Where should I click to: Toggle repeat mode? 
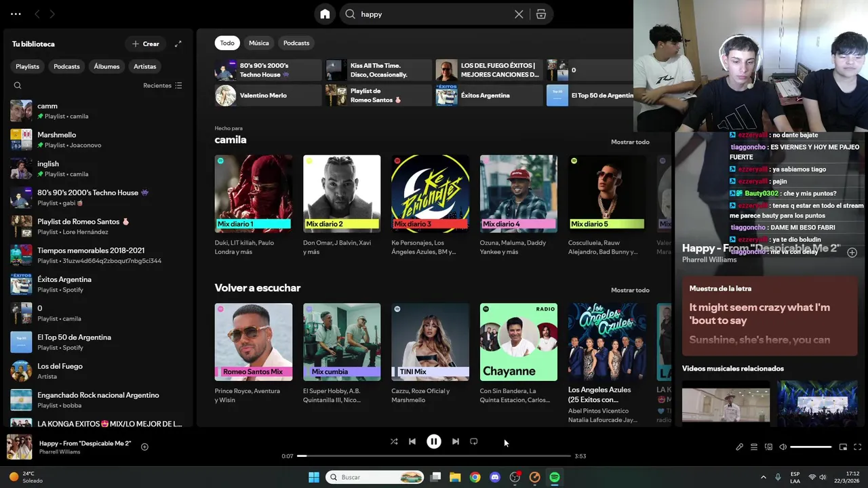474,441
